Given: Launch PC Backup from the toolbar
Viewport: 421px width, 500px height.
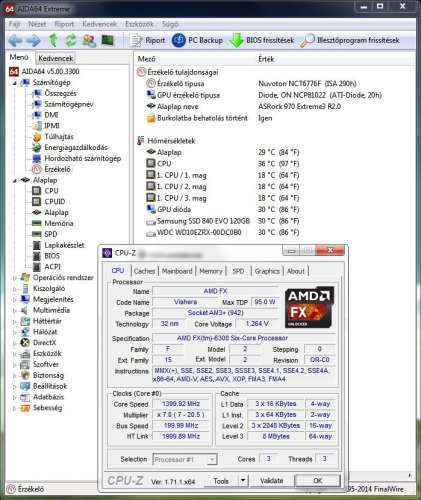Looking at the screenshot, I should 197,40.
